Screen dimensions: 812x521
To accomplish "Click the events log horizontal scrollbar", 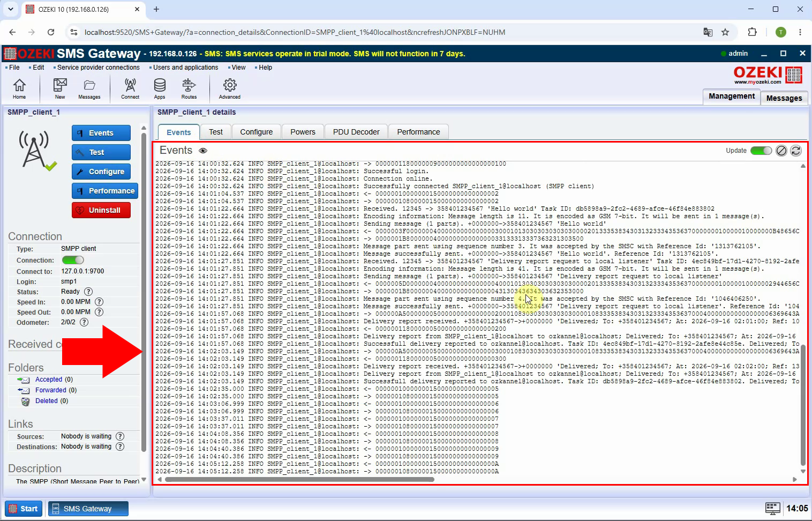I will (x=300, y=479).
